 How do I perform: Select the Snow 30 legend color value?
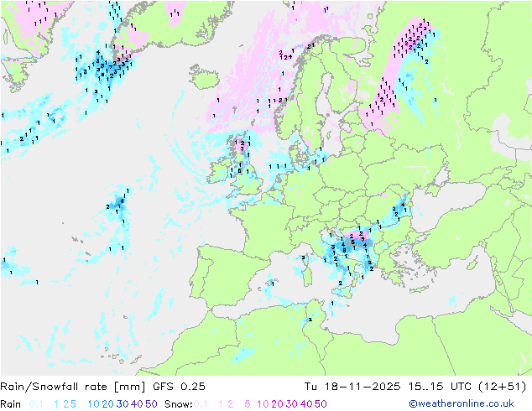[292, 404]
